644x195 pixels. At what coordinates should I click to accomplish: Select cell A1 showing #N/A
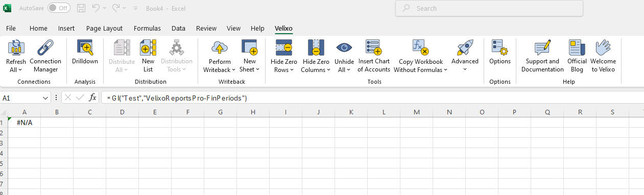click(25, 122)
